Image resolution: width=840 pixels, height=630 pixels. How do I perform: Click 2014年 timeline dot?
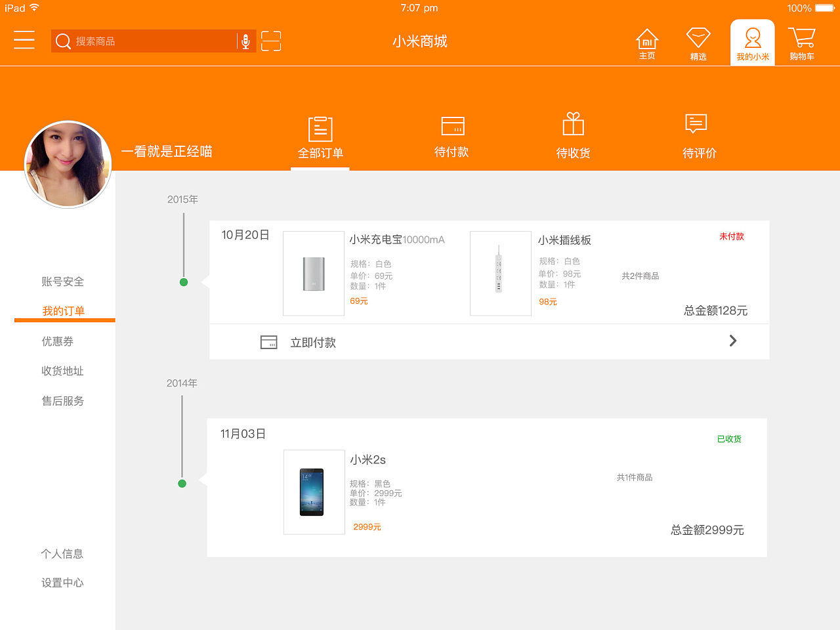[182, 484]
